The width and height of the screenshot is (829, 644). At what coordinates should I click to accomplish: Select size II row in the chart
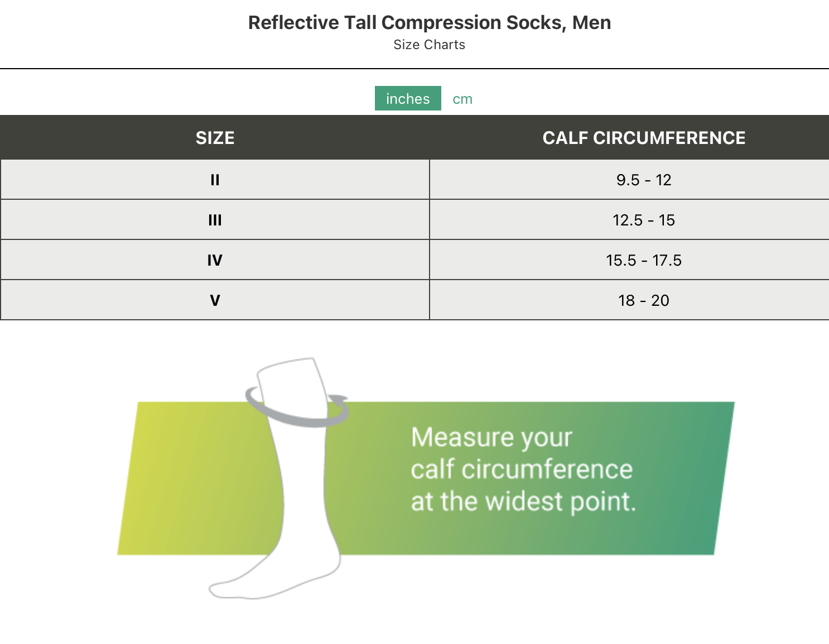pos(215,180)
